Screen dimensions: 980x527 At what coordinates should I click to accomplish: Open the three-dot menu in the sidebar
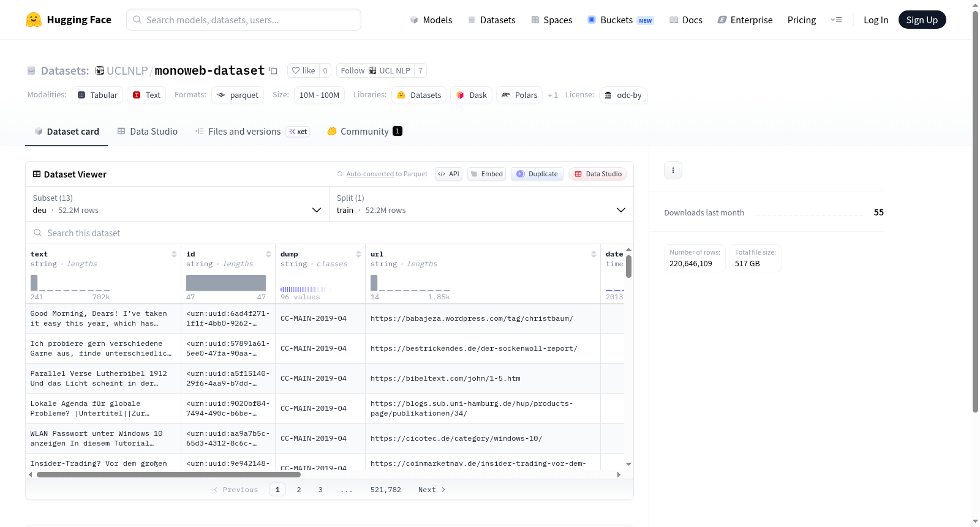click(x=673, y=170)
